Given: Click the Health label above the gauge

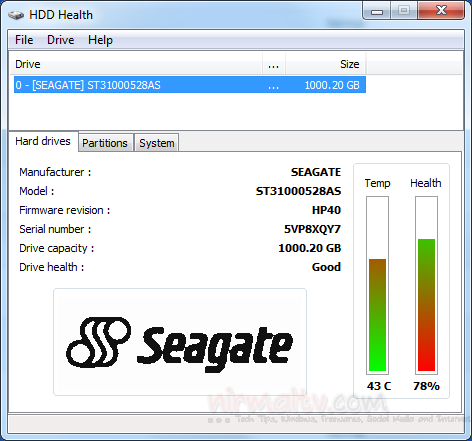Looking at the screenshot, I should click(426, 183).
